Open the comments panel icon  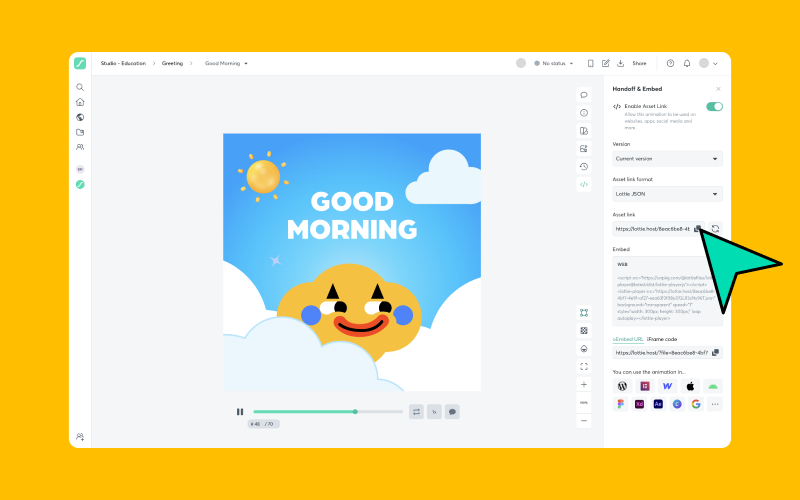click(x=584, y=95)
